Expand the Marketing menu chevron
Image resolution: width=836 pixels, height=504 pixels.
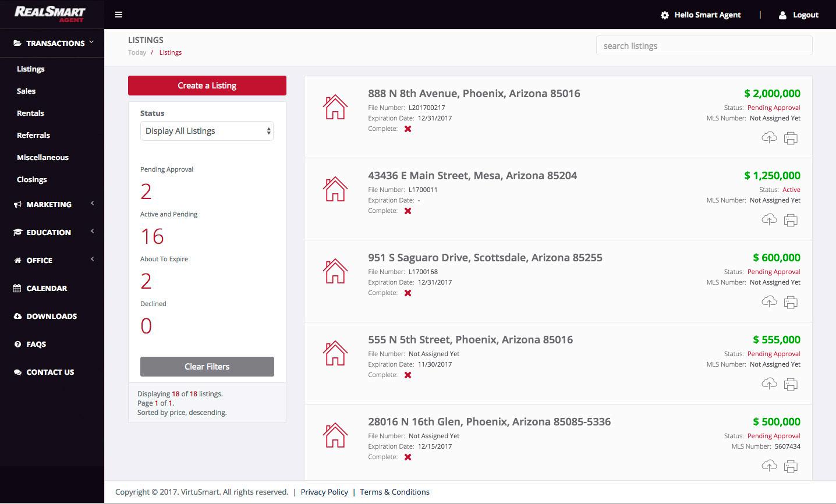point(92,203)
